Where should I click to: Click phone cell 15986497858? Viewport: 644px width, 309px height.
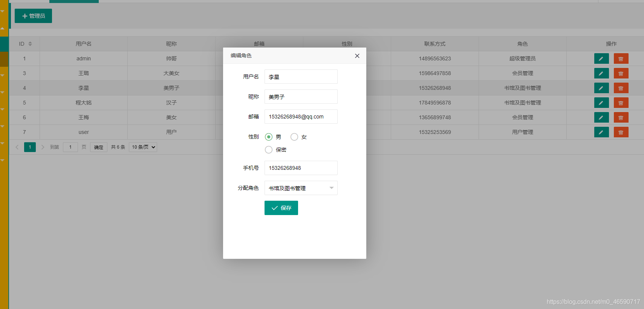point(435,73)
